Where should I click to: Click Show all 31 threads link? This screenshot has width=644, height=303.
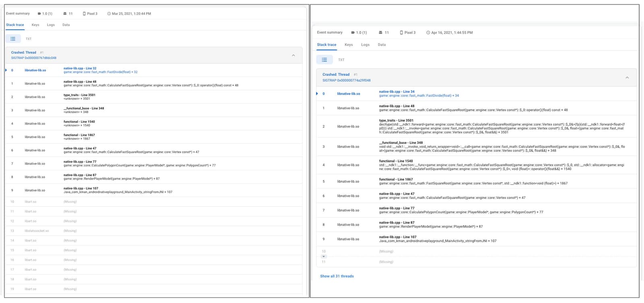(337, 276)
